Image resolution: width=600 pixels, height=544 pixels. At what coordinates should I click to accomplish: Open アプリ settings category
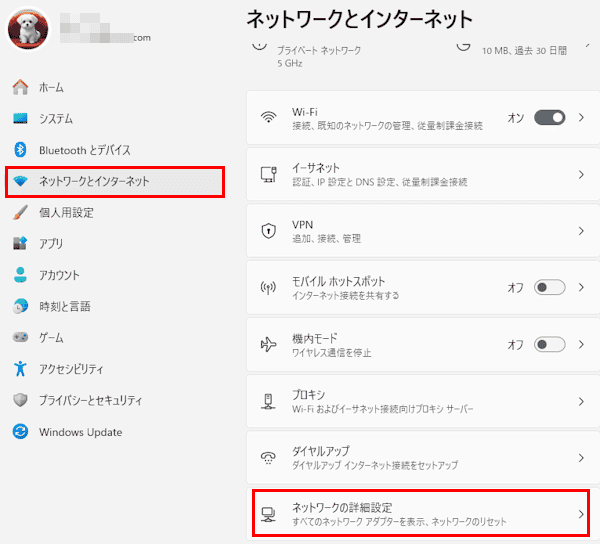tap(51, 244)
